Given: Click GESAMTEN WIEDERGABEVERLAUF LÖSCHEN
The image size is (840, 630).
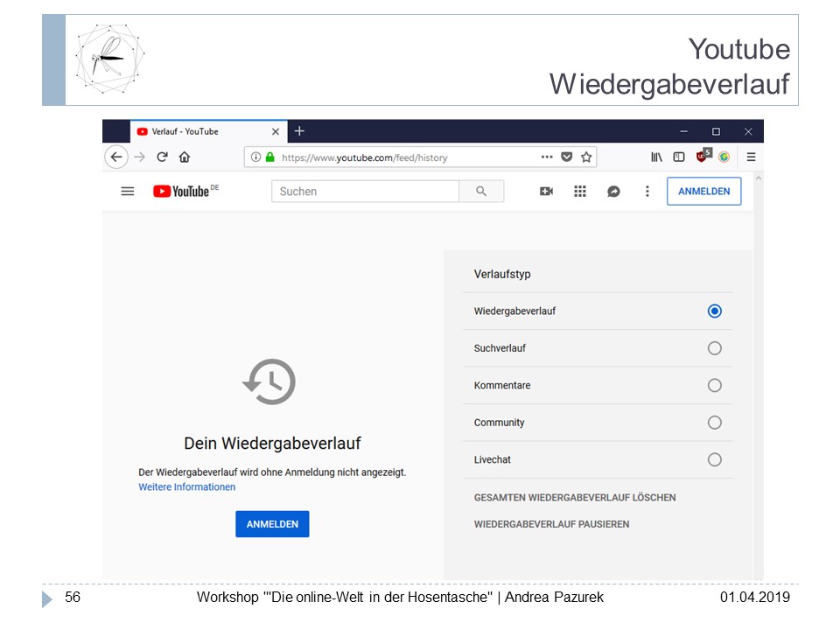Looking at the screenshot, I should coord(575,498).
